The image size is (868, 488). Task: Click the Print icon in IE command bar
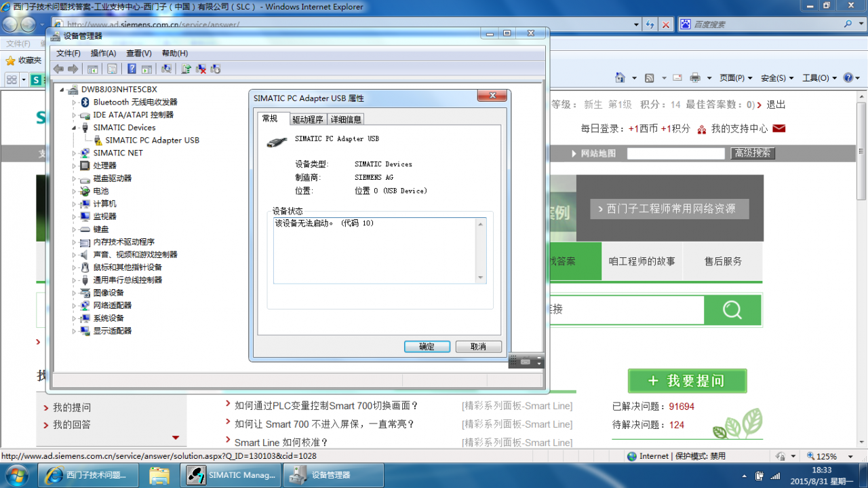(x=695, y=78)
